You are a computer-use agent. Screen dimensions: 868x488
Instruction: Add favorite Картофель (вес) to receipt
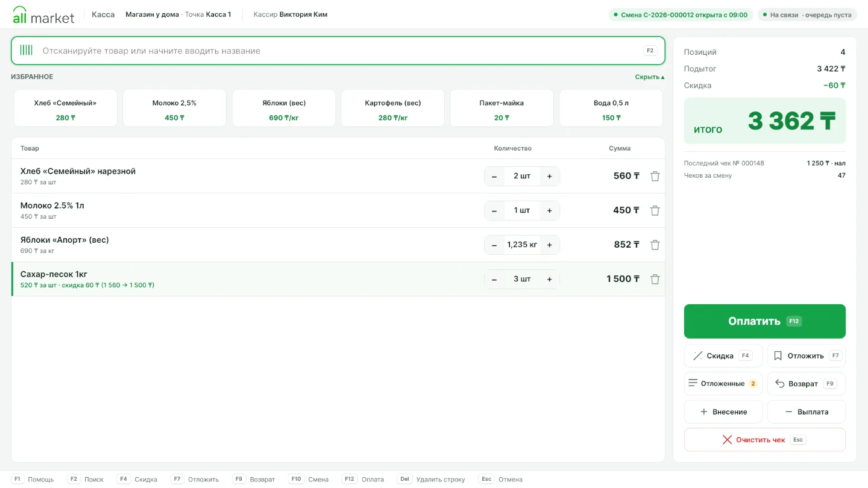click(393, 108)
